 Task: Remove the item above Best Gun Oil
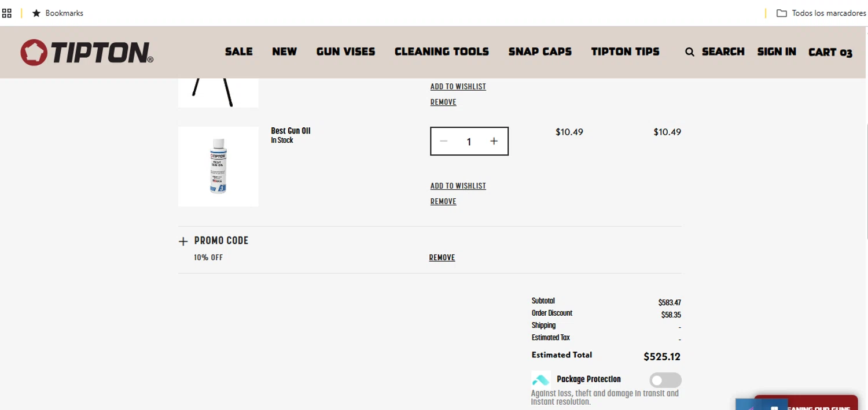pos(443,102)
